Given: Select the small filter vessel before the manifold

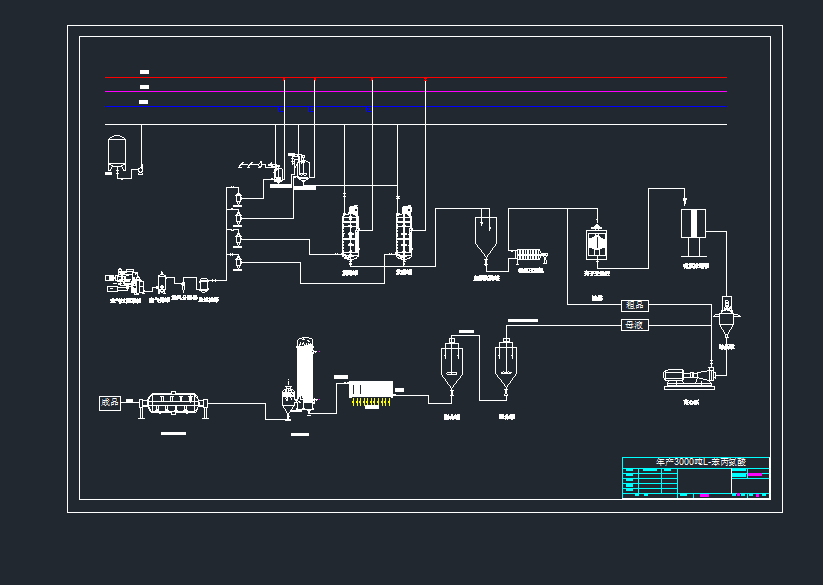Looking at the screenshot, I should coord(204,285).
